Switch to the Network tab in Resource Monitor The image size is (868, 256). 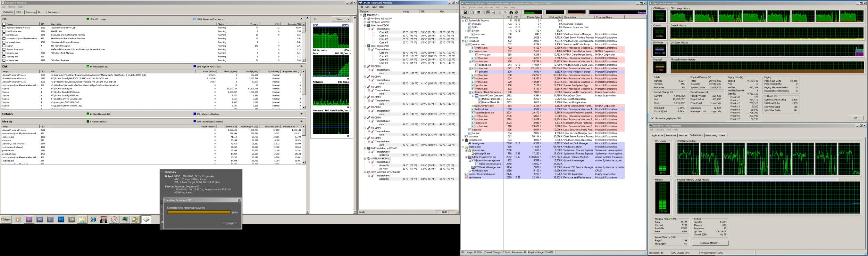(x=53, y=12)
